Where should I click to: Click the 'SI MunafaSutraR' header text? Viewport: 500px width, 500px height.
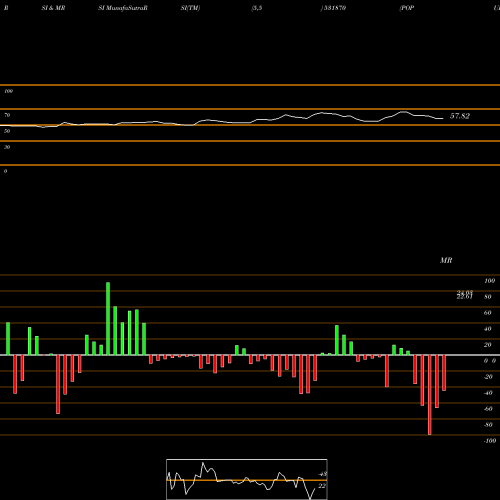(x=123, y=8)
